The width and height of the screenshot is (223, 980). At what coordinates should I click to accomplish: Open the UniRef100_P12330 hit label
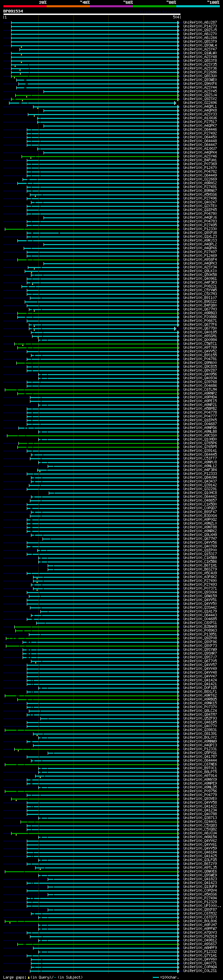(200, 229)
